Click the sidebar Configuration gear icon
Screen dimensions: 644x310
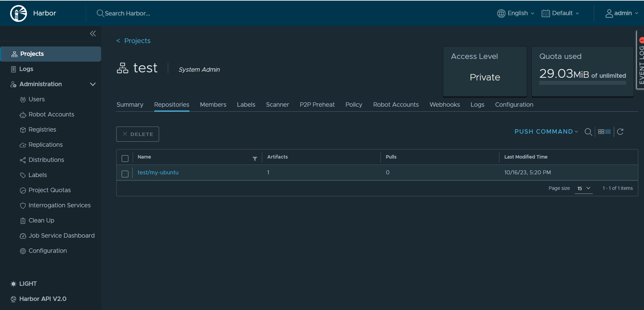pos(23,251)
